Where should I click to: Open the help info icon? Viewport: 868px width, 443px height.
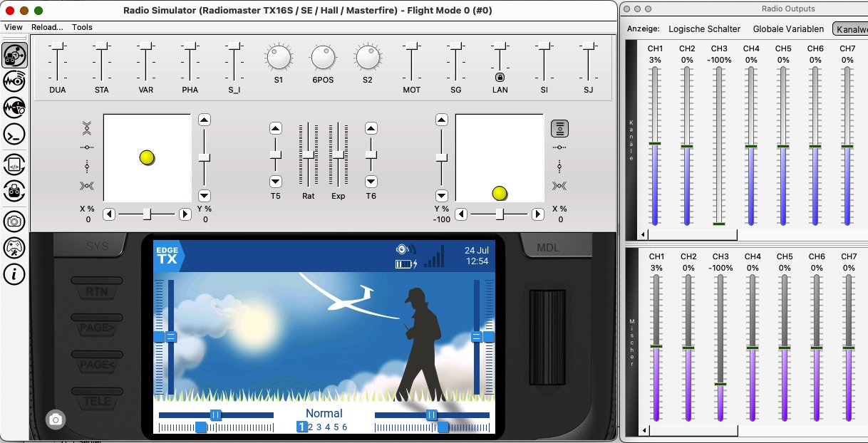pyautogui.click(x=15, y=273)
